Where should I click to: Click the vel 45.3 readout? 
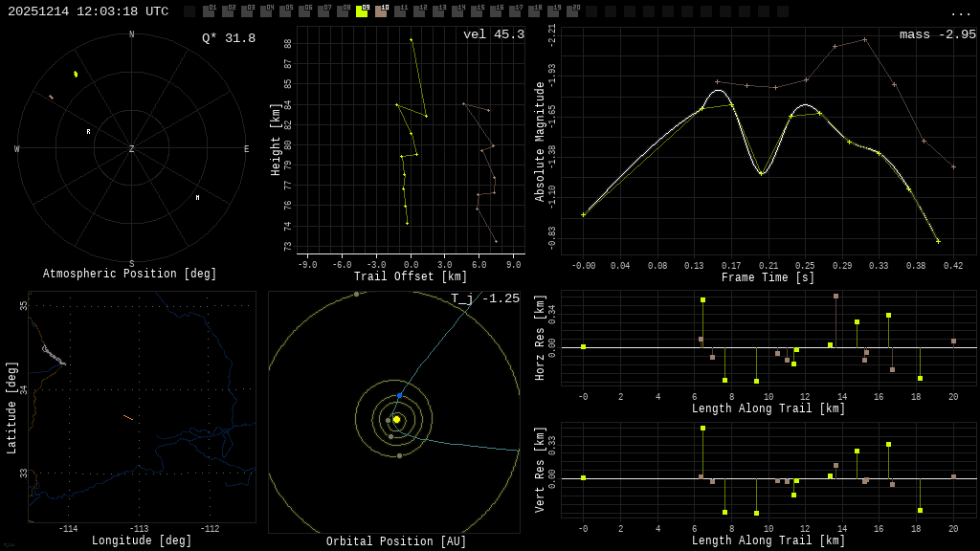pos(494,34)
